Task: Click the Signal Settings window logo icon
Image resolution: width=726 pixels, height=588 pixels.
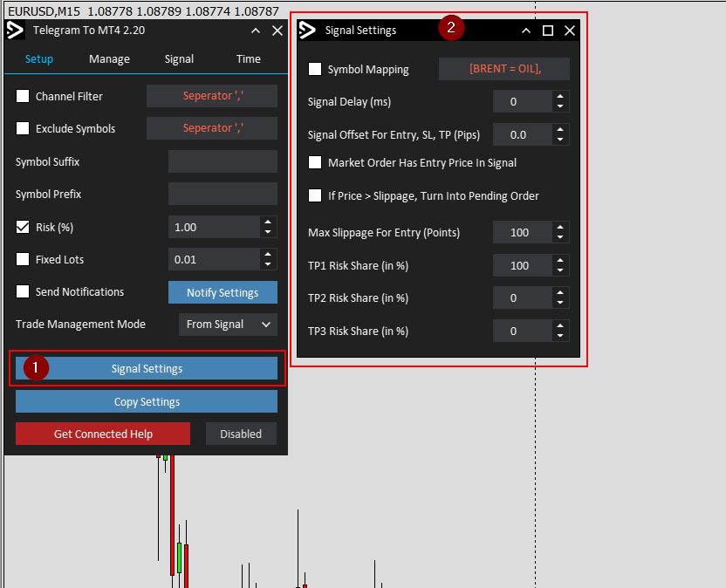Action: pos(307,31)
